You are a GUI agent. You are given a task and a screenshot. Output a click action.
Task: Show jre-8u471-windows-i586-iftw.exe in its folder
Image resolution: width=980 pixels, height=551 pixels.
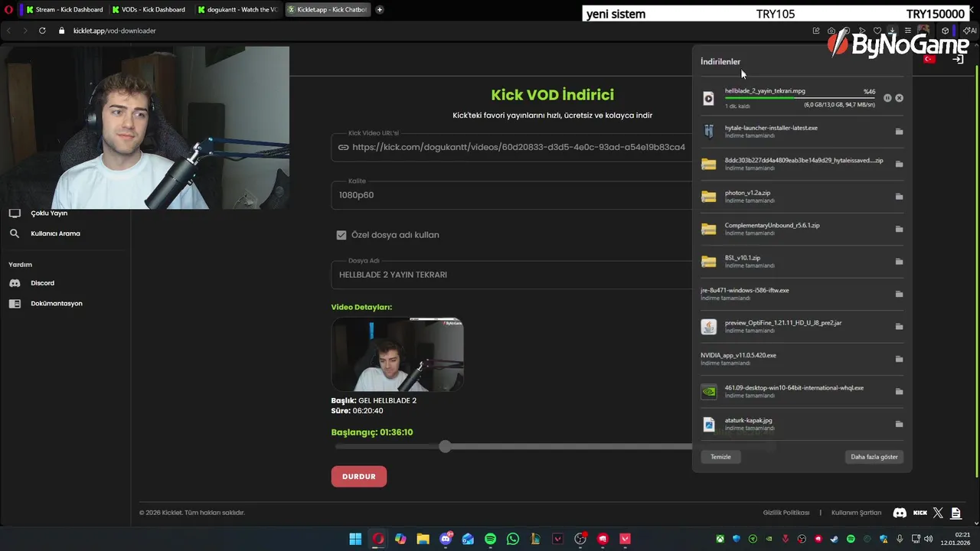click(x=899, y=294)
